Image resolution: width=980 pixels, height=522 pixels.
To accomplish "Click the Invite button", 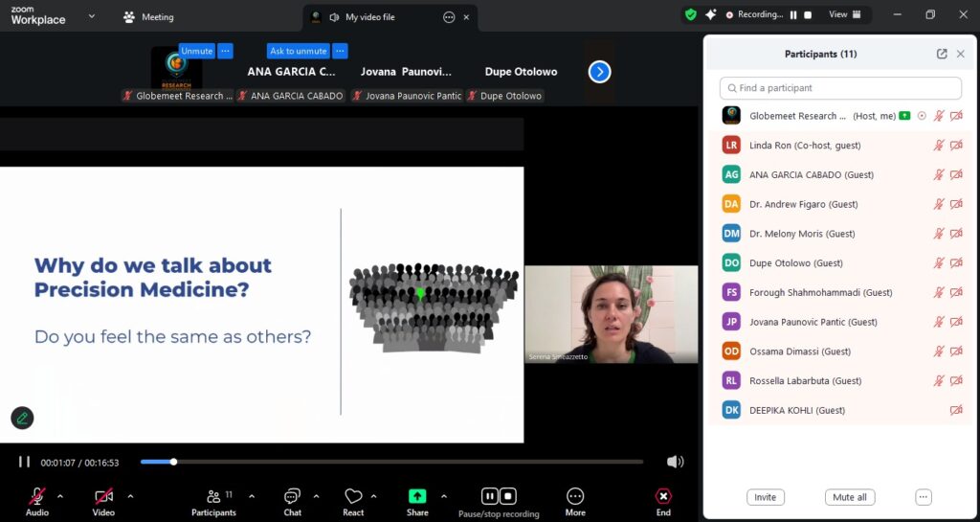I will tap(765, 497).
